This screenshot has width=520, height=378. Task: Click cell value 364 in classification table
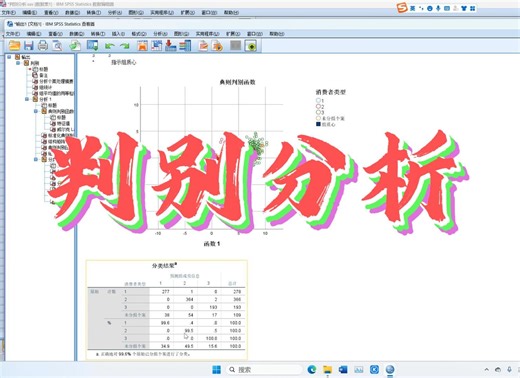coord(189,299)
